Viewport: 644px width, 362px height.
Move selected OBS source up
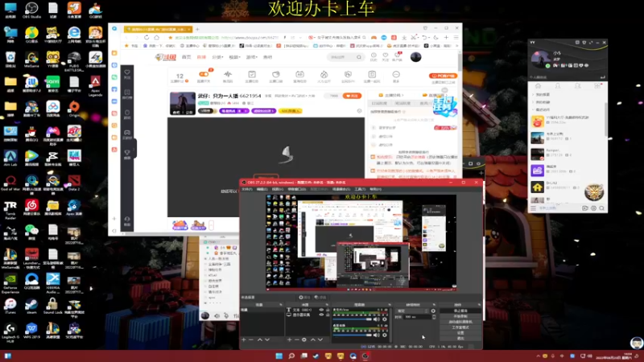(313, 339)
